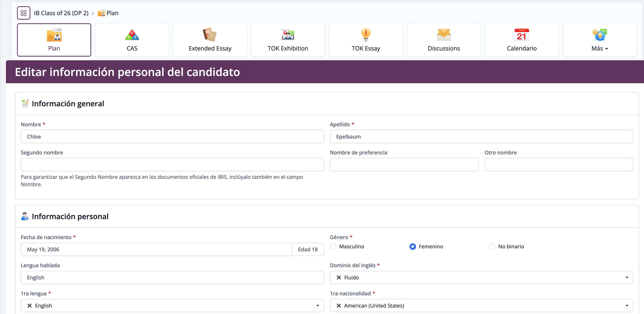Open TOK Essay lightbulb icon
The image size is (644, 314).
(x=366, y=35)
